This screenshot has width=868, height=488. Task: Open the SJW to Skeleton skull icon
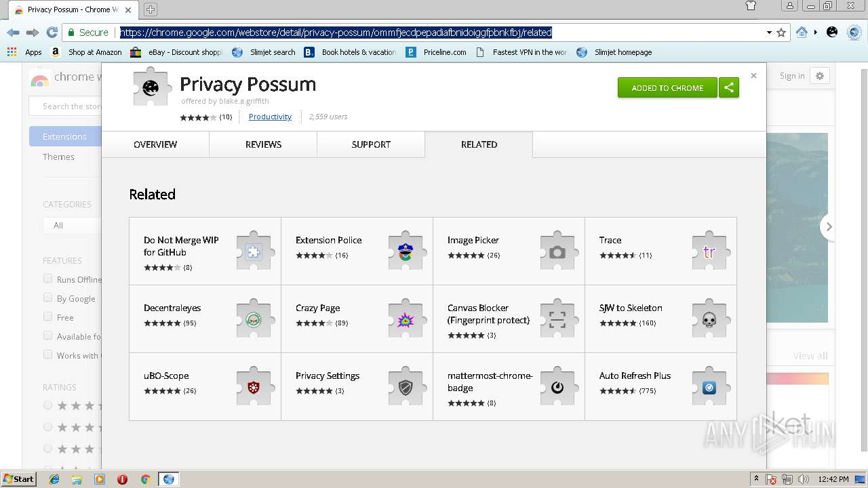[x=709, y=319]
